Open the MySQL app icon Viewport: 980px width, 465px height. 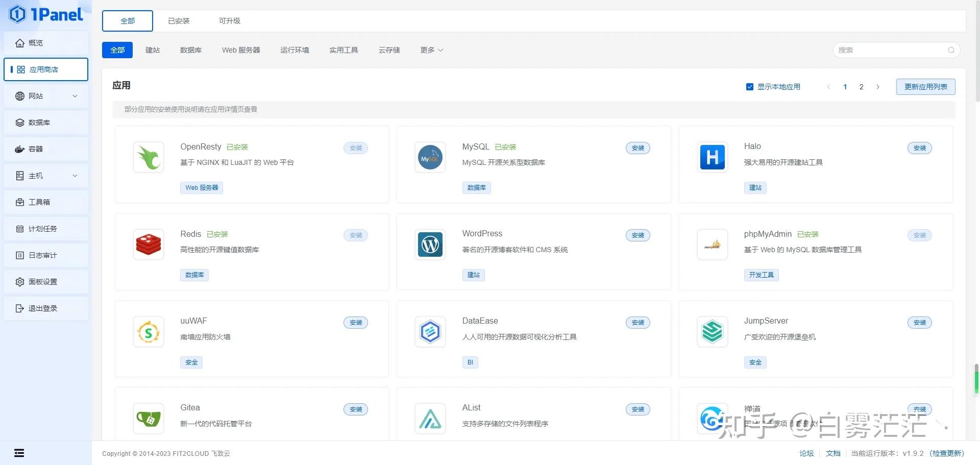430,157
